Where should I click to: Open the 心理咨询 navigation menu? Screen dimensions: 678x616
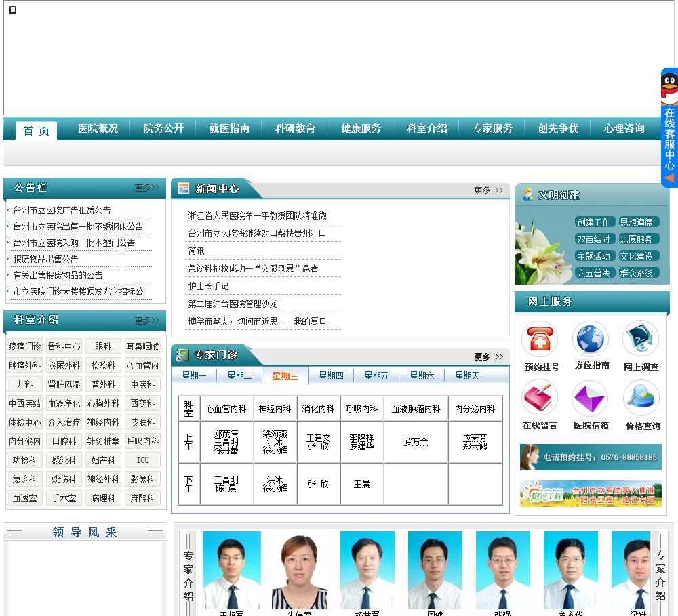[x=624, y=128]
